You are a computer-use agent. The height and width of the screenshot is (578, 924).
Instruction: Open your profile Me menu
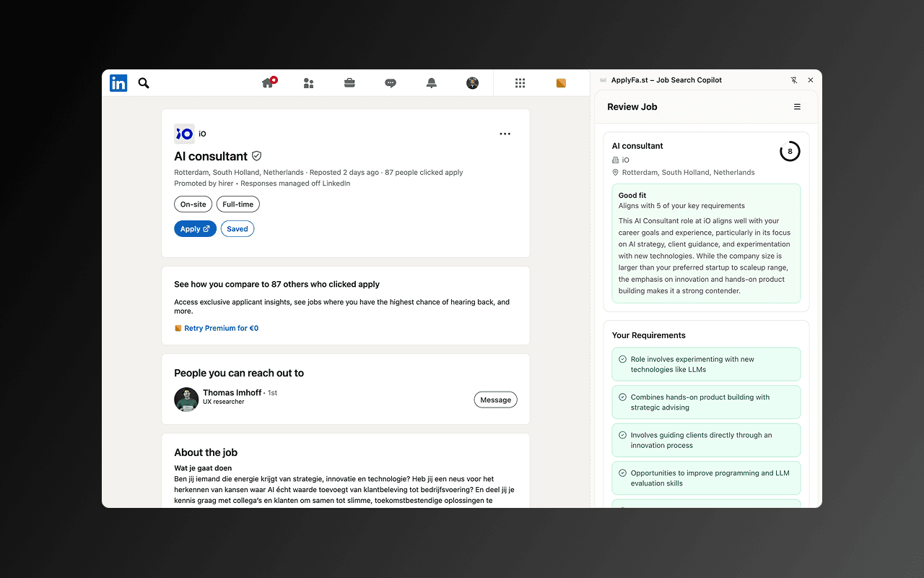coord(472,83)
